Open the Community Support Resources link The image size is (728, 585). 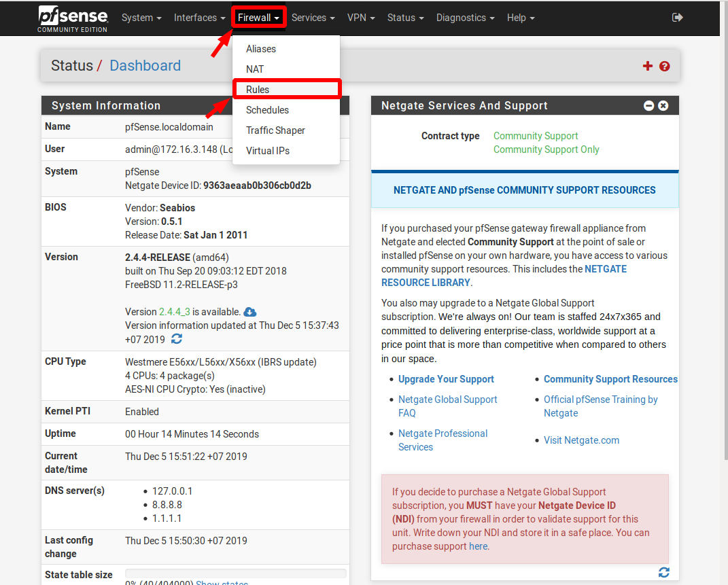point(610,379)
